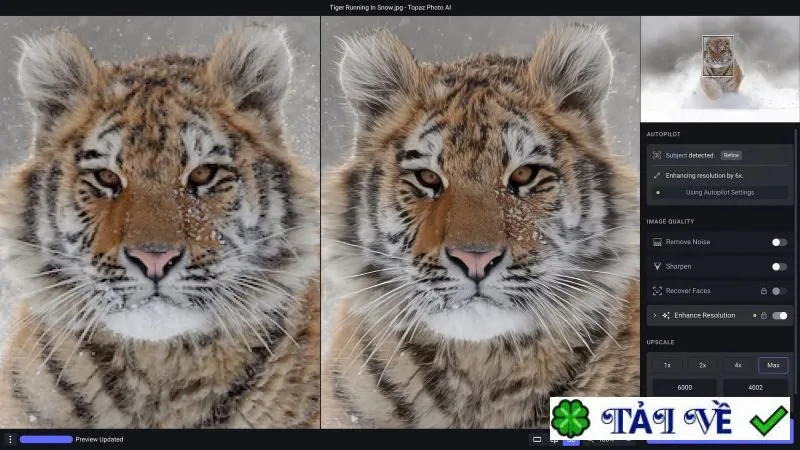This screenshot has width=800, height=450.
Task: Click the Sharpen triangle icon
Action: [x=657, y=266]
